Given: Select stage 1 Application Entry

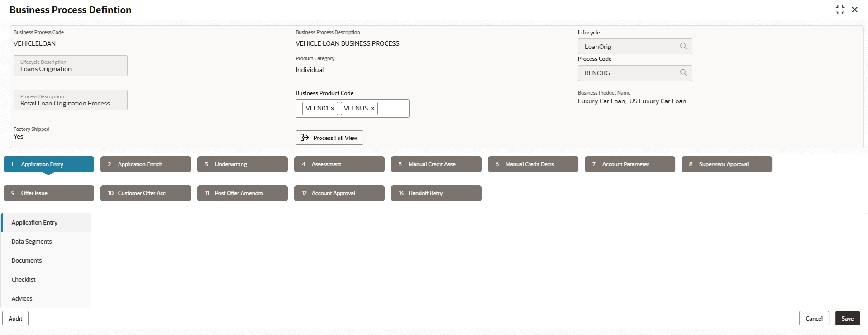Looking at the screenshot, I should tap(49, 164).
